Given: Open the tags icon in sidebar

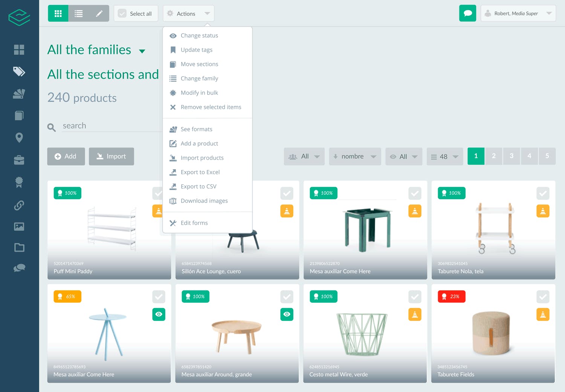Looking at the screenshot, I should pyautogui.click(x=19, y=72).
